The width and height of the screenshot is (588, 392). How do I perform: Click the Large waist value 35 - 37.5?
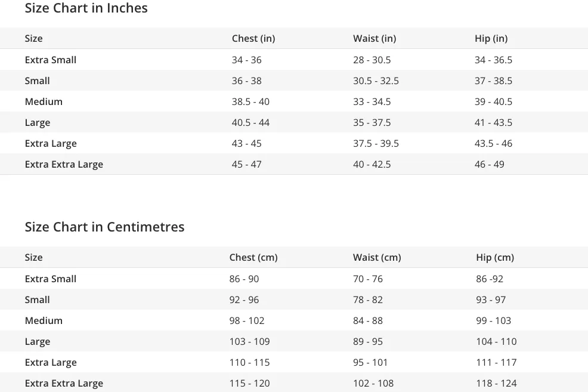372,123
